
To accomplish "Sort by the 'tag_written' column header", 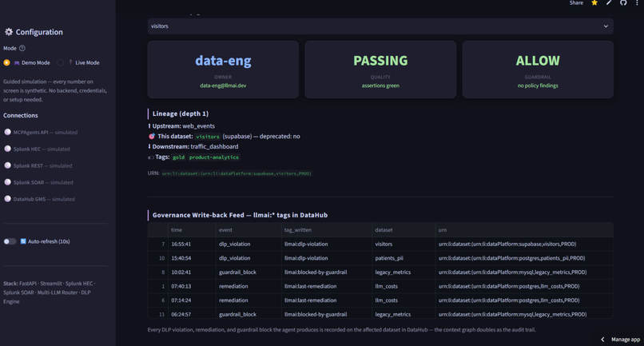I will click(x=327, y=229).
